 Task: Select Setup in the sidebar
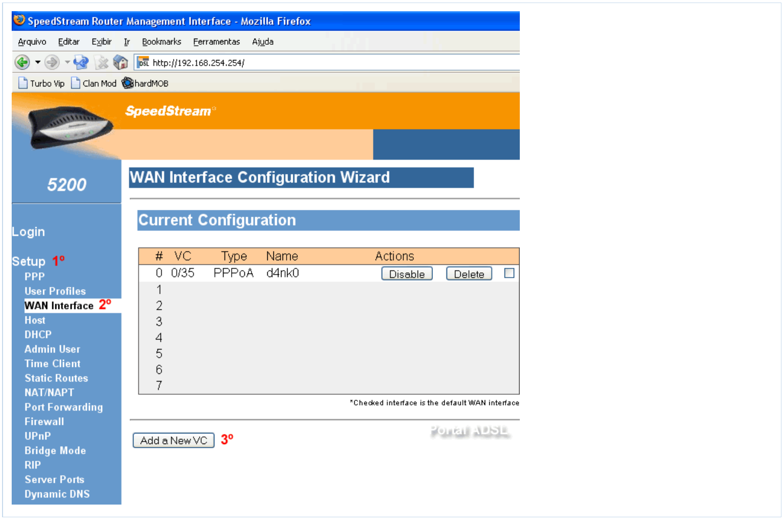(x=28, y=261)
